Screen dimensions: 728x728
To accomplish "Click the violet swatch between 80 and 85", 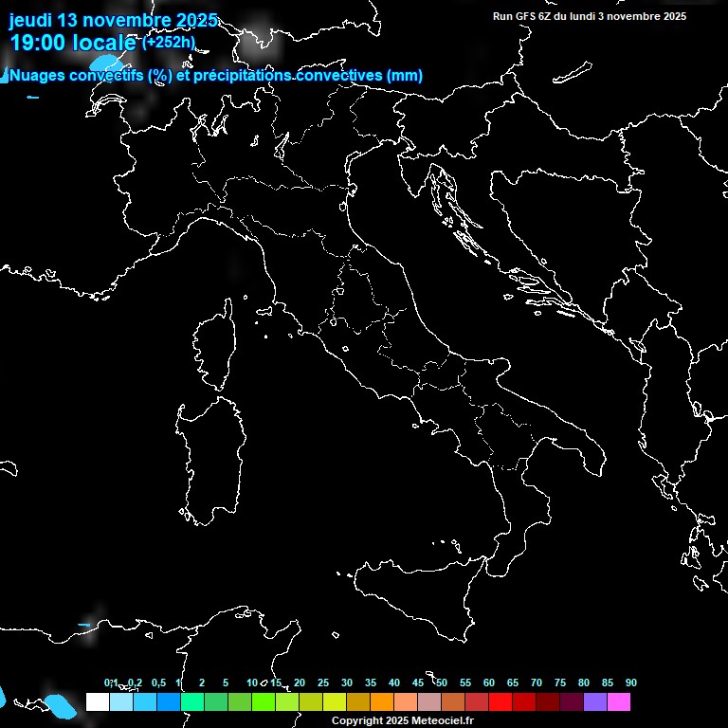I will click(x=595, y=701).
